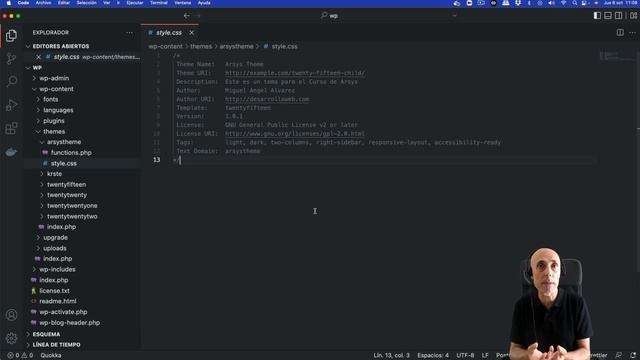Click arsystheme breadcrumb segment
Screen dimensions: 640x360
click(236, 47)
